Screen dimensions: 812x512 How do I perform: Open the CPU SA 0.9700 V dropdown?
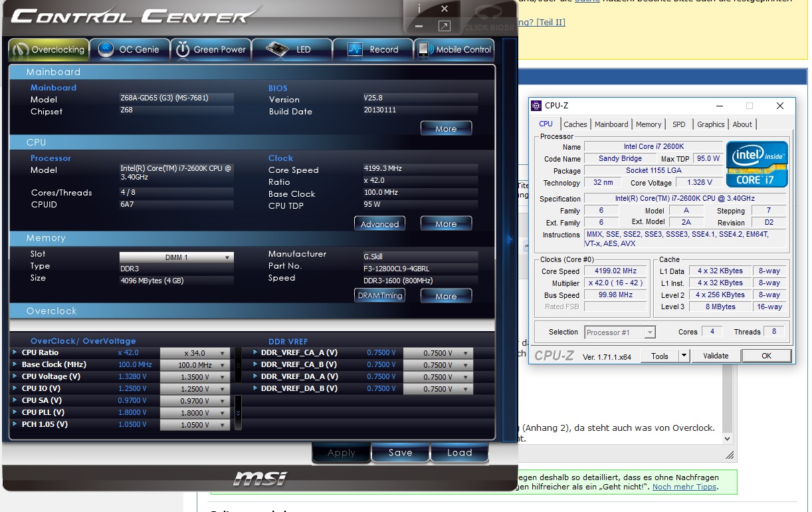(x=195, y=401)
